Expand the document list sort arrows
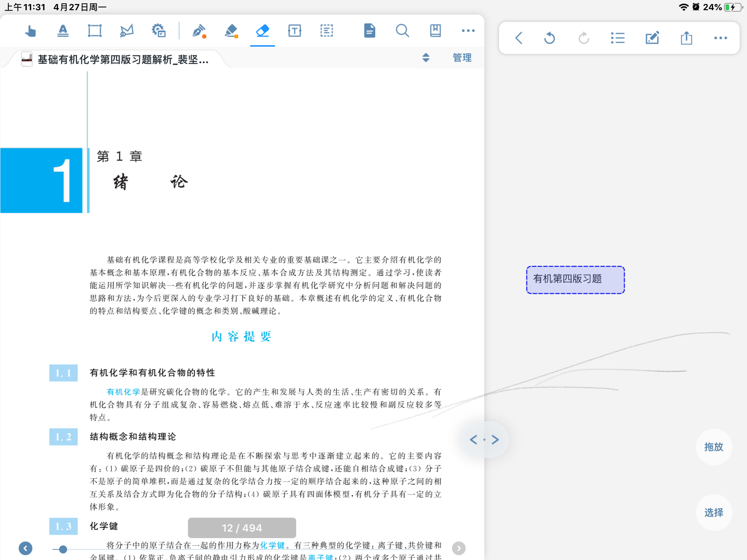 click(x=426, y=58)
